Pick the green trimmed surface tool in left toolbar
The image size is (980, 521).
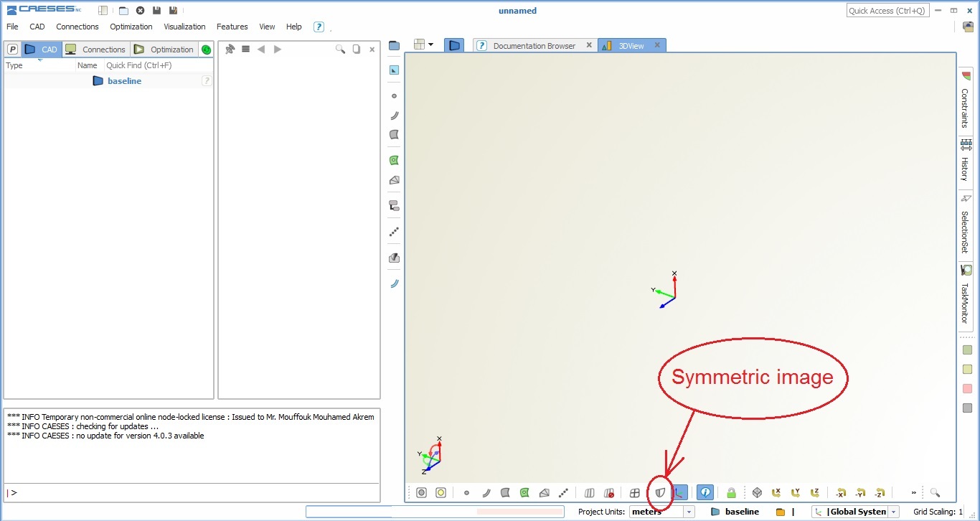coord(394,161)
